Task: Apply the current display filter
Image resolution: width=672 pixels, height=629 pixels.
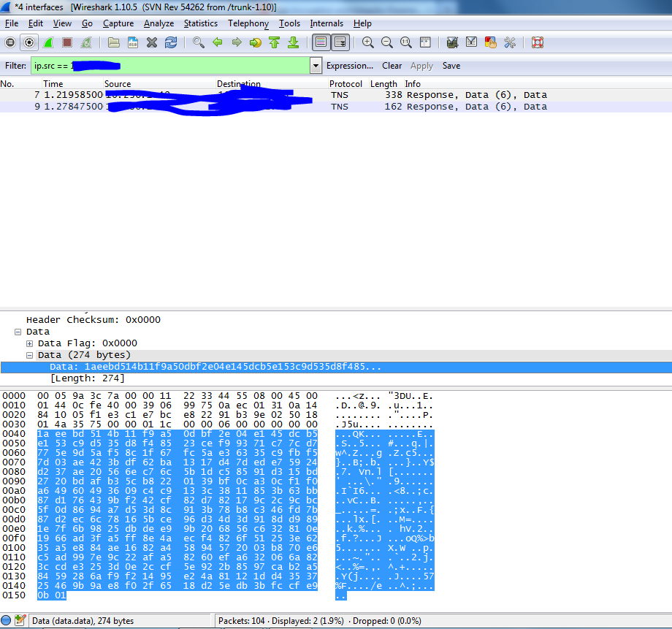Action: pyautogui.click(x=421, y=66)
